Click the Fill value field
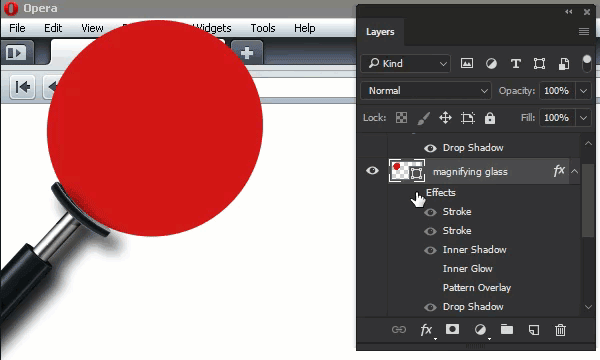600x360 pixels. pos(557,117)
